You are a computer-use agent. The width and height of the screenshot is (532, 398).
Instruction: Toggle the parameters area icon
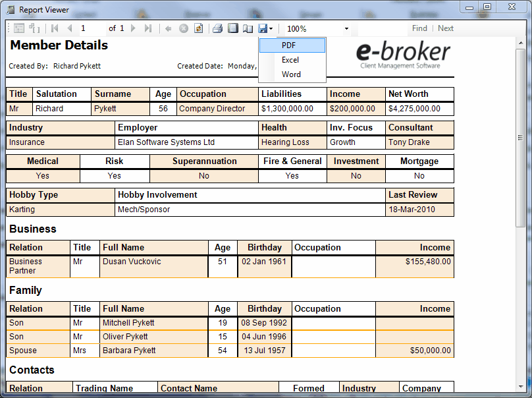point(34,28)
